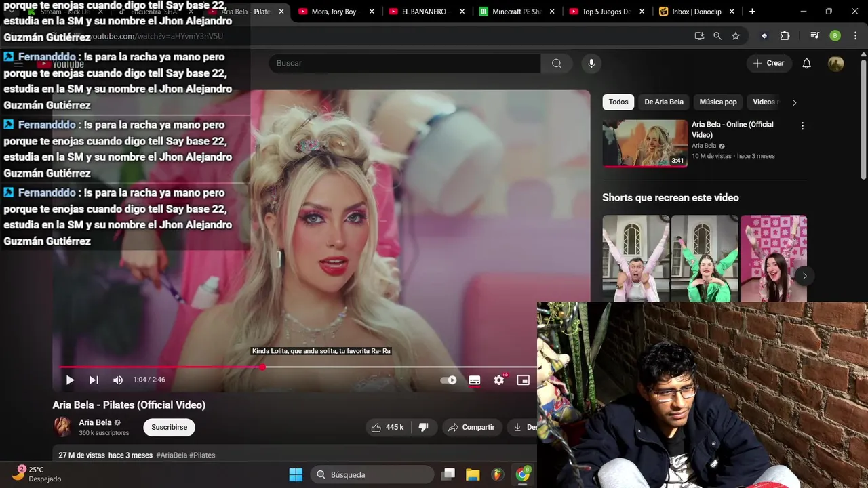This screenshot has width=868, height=488.
Task: Click the install app icon in address bar
Action: (699, 36)
